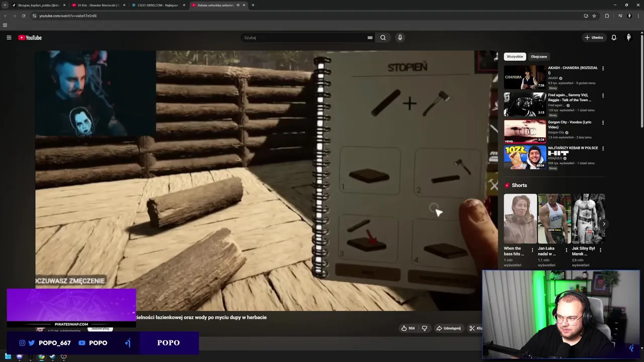Open the on-screen keyboard icon in search box
The height and width of the screenshot is (362, 644).
(x=370, y=38)
